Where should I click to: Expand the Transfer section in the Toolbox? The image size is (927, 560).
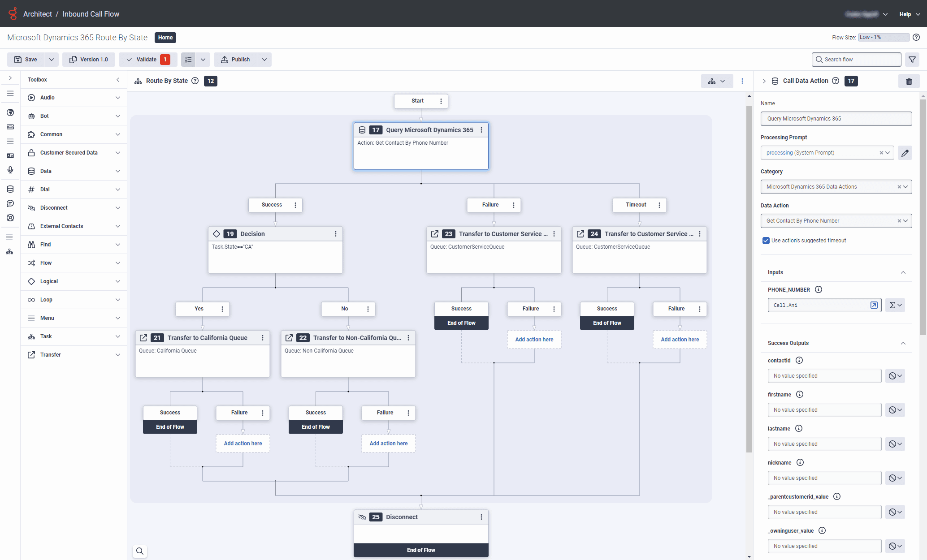tap(73, 354)
